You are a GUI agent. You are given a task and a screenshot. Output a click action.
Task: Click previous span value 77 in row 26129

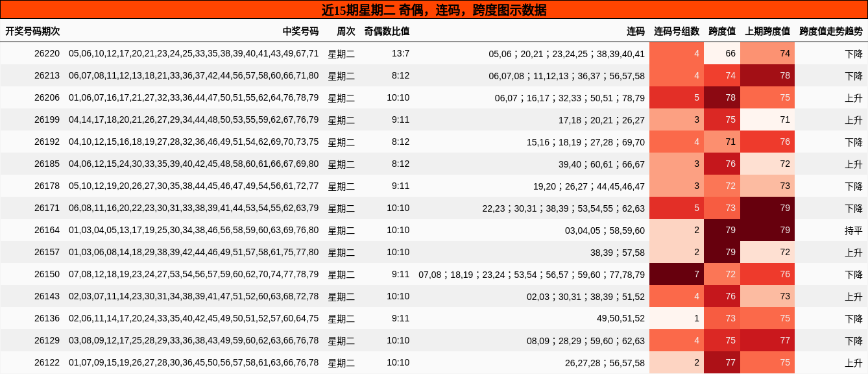767,340
